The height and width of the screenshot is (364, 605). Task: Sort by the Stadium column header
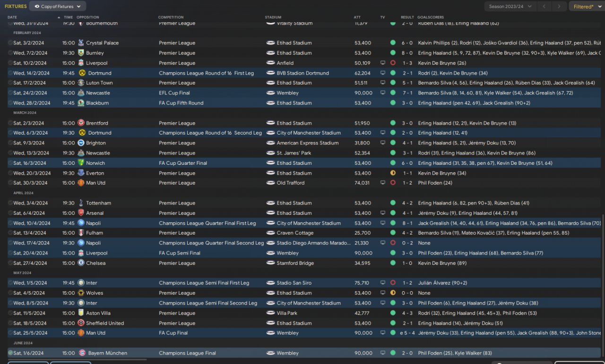point(273,17)
